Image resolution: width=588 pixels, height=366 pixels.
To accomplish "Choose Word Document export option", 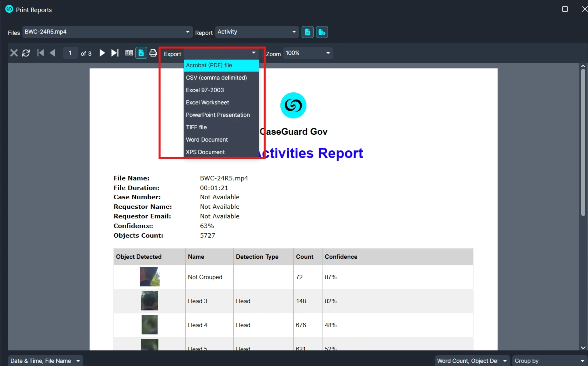I will 221,140.
